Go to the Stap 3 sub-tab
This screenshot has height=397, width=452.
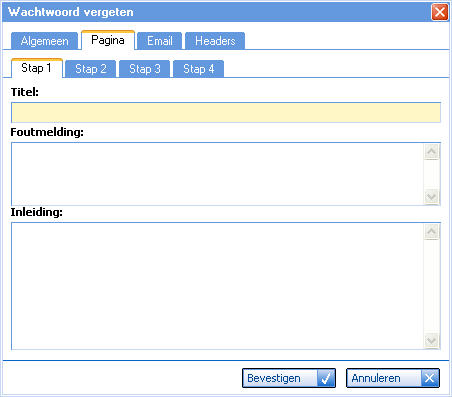(145, 69)
